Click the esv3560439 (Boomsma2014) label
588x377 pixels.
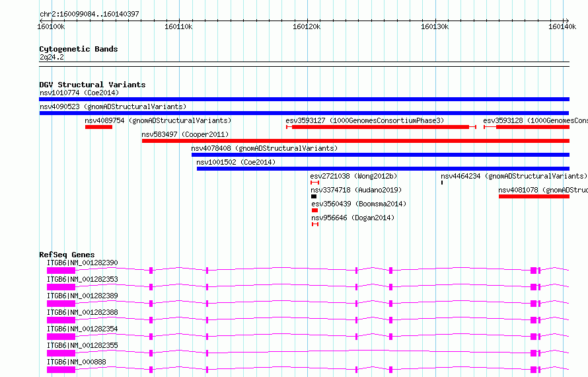point(359,204)
